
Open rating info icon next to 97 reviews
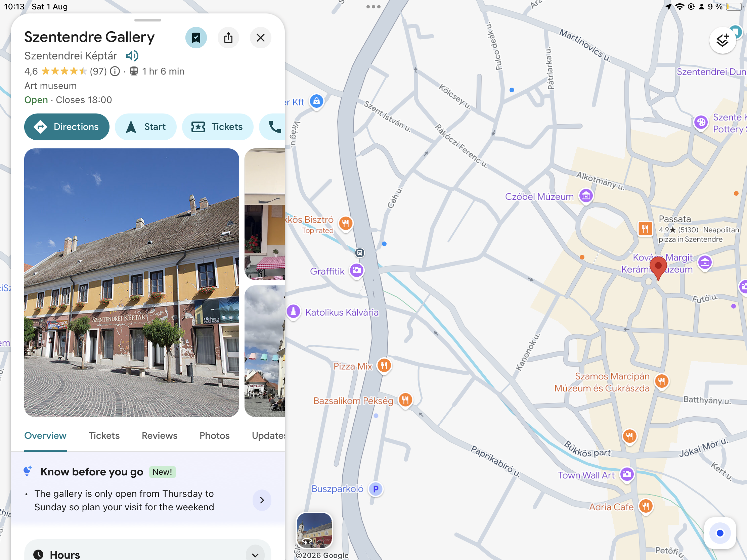(115, 71)
